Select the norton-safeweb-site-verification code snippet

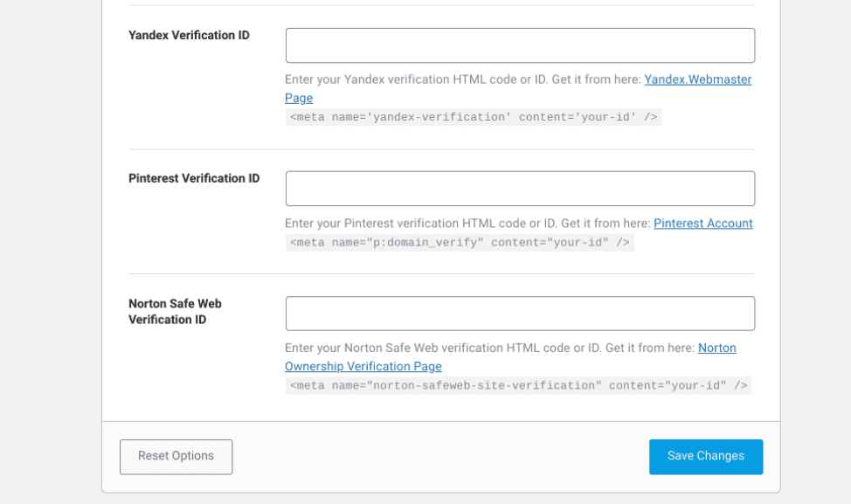tap(517, 384)
